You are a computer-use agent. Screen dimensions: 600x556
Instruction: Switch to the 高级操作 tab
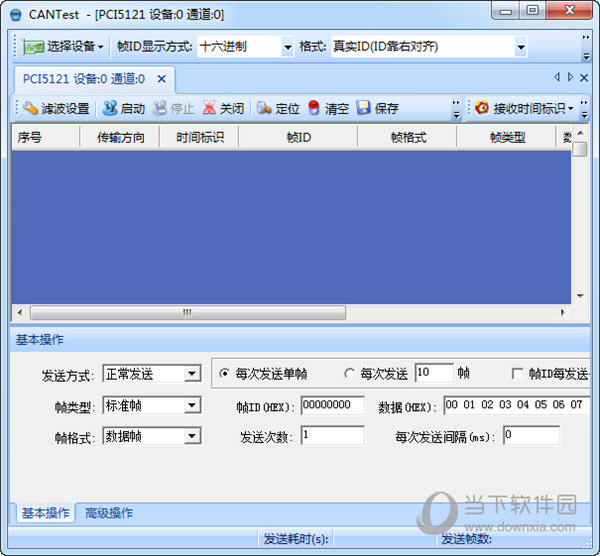107,513
